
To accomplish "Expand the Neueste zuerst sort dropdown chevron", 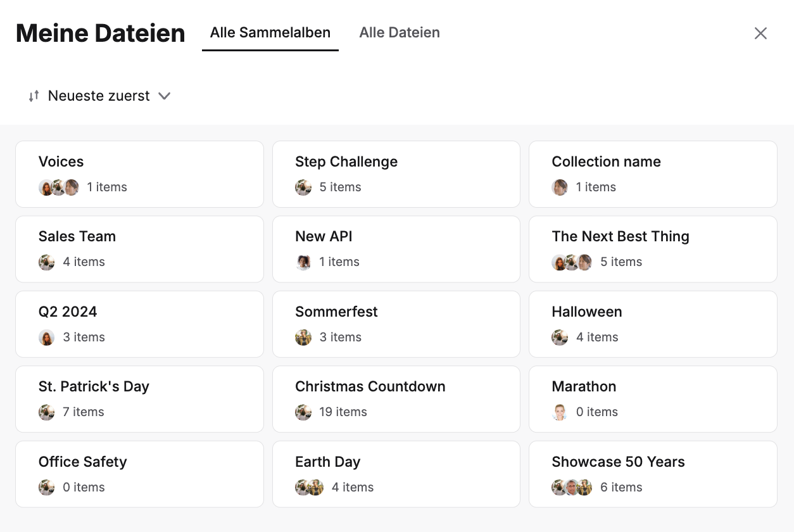I will pyautogui.click(x=165, y=96).
